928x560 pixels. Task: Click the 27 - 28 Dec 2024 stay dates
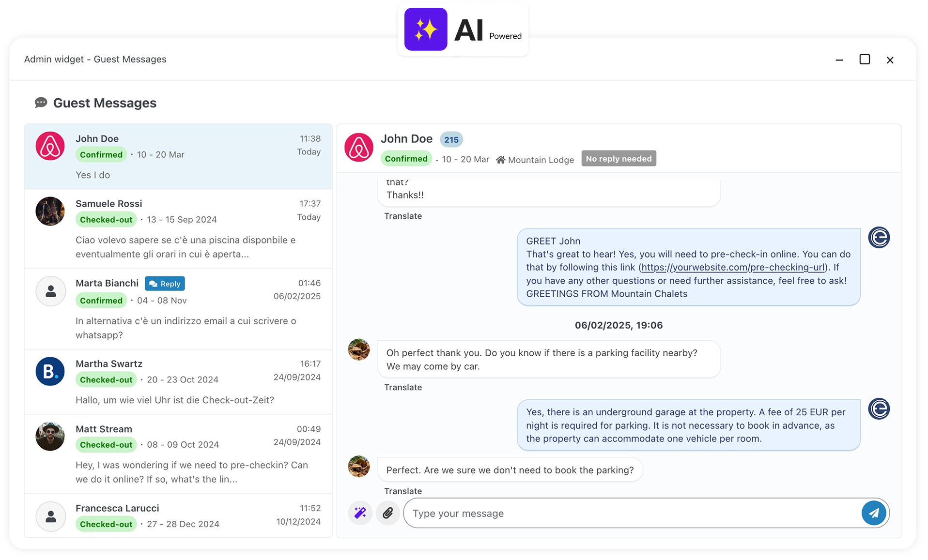[x=183, y=524]
